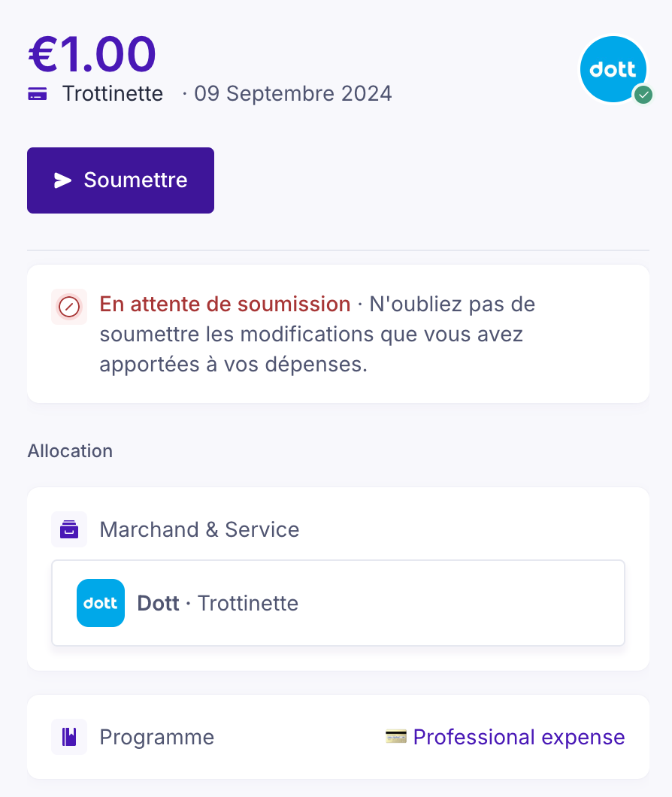
Task: Click the Programme bookmark icon
Action: (x=69, y=737)
